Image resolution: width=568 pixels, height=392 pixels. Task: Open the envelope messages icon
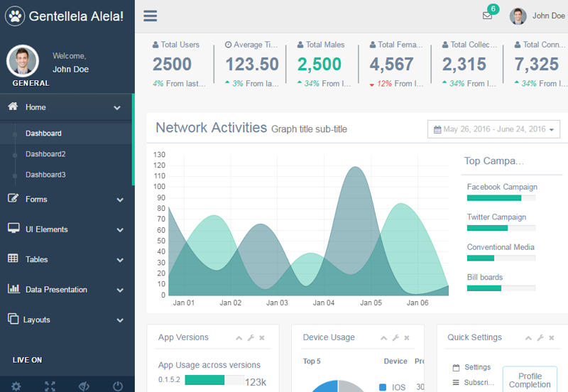pos(487,16)
